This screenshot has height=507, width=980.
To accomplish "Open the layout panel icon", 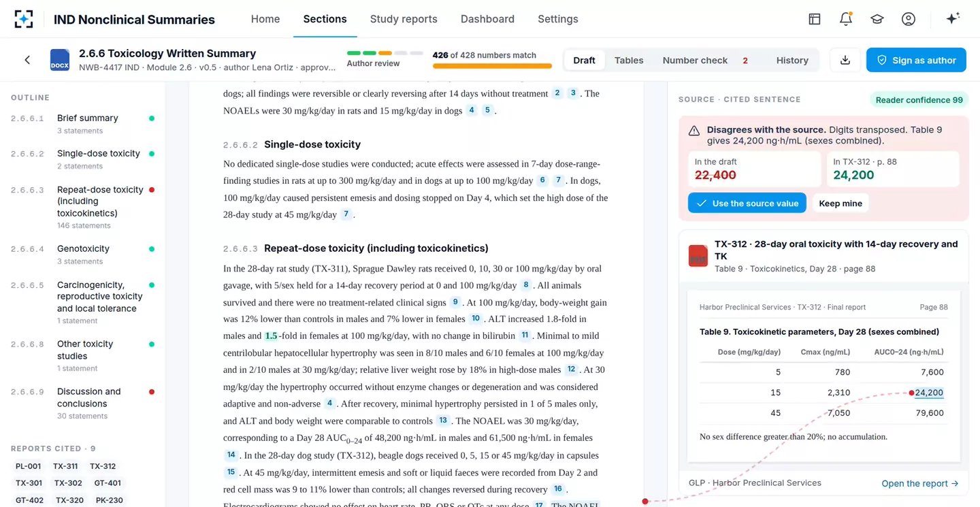I will (815, 19).
